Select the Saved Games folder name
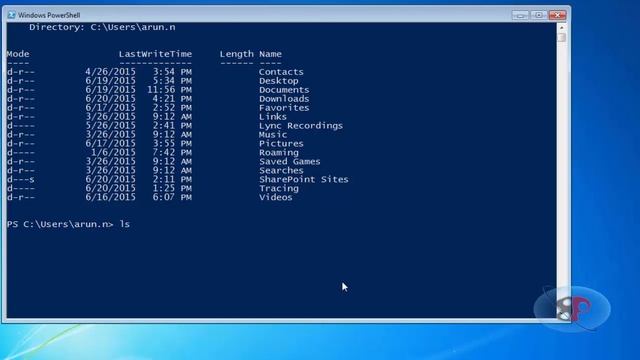The width and height of the screenshot is (640, 360). [289, 162]
